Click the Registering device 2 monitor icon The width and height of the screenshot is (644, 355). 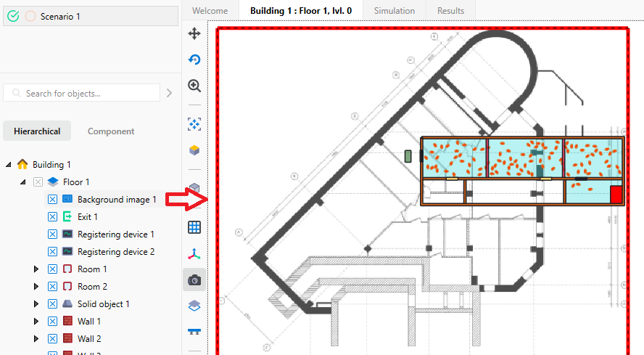coord(67,251)
